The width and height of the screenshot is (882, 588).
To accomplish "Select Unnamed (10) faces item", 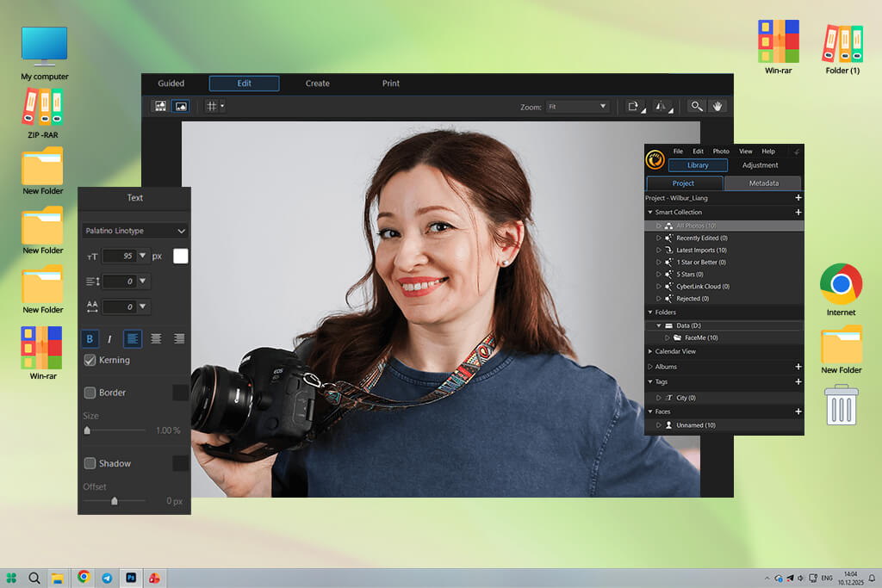I will [x=696, y=425].
